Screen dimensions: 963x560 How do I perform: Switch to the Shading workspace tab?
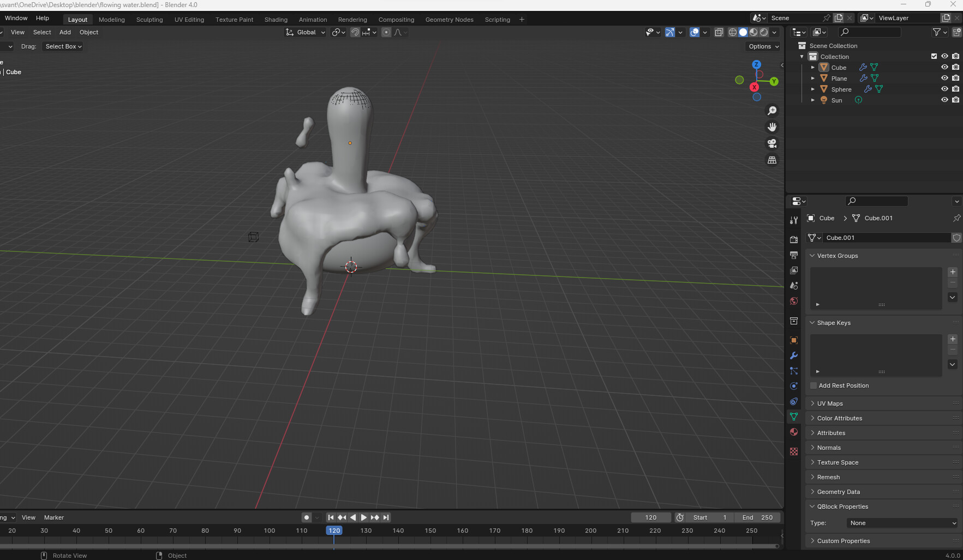tap(276, 20)
